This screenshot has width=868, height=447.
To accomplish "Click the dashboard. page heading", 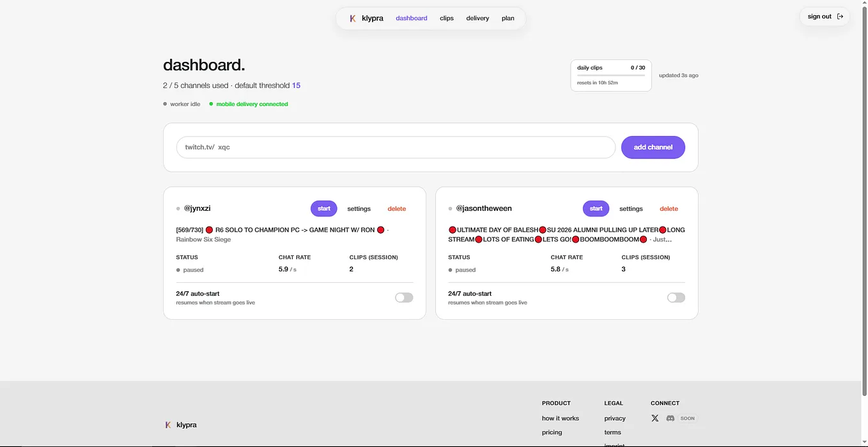I will point(204,65).
